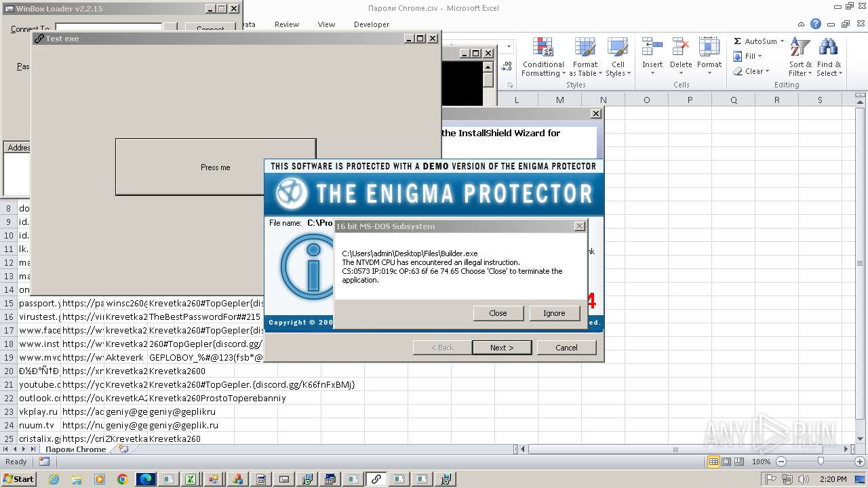Click the network tray icon

tap(787, 479)
